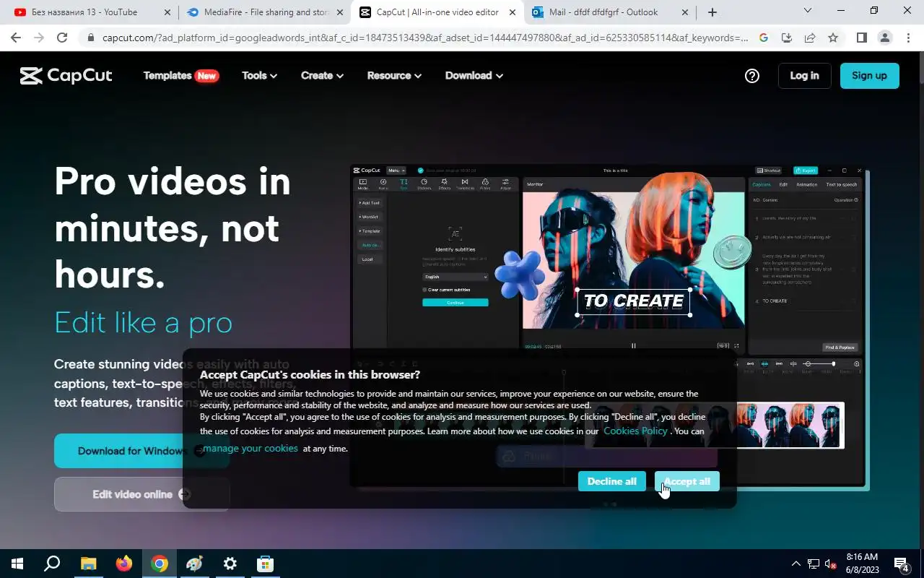Image resolution: width=924 pixels, height=578 pixels.
Task: Open the paint palette app in taskbar
Action: coord(194,564)
